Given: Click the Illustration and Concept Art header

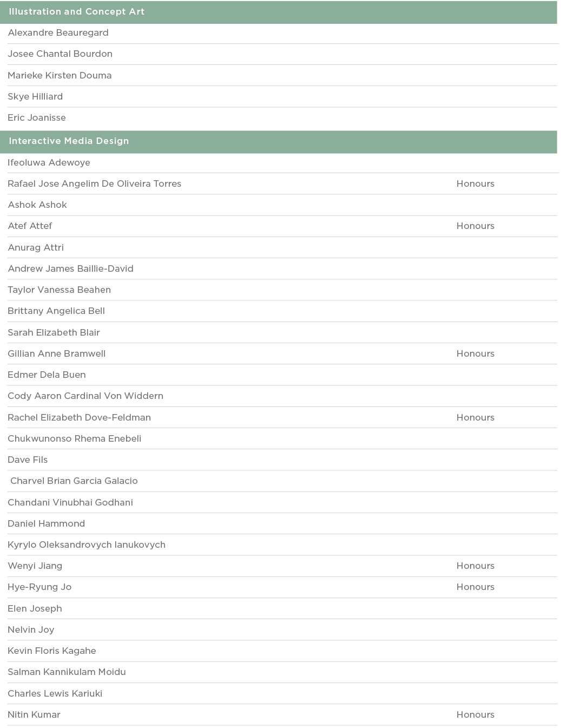Looking at the screenshot, I should click(x=76, y=12).
